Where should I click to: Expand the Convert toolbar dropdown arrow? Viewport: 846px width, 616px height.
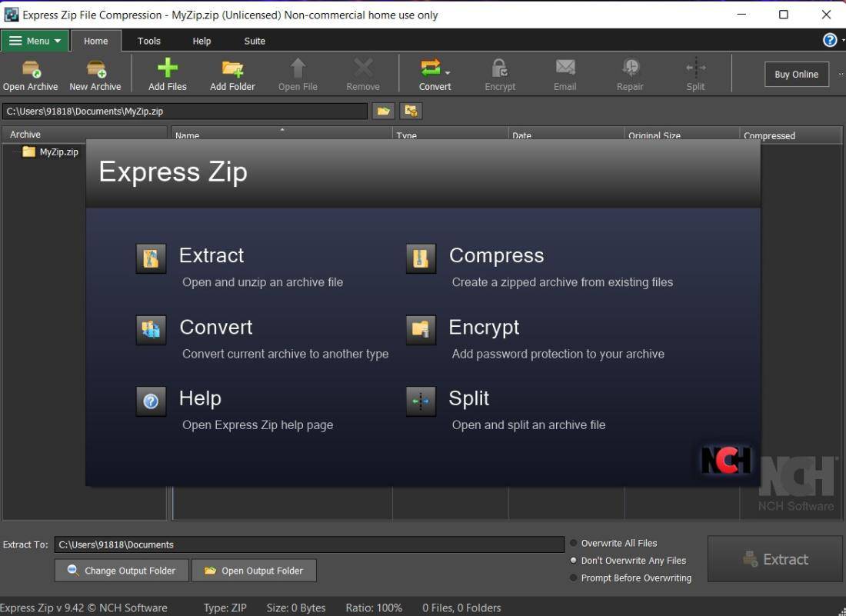(x=448, y=73)
